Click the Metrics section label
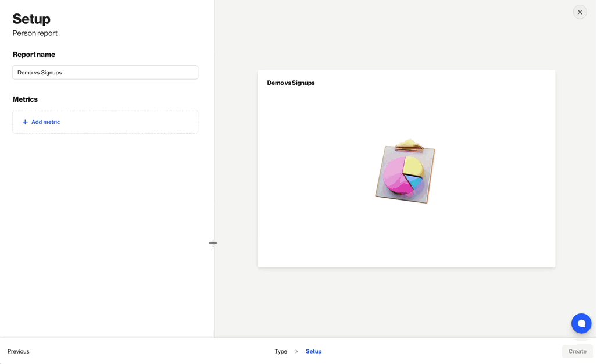 tap(25, 99)
